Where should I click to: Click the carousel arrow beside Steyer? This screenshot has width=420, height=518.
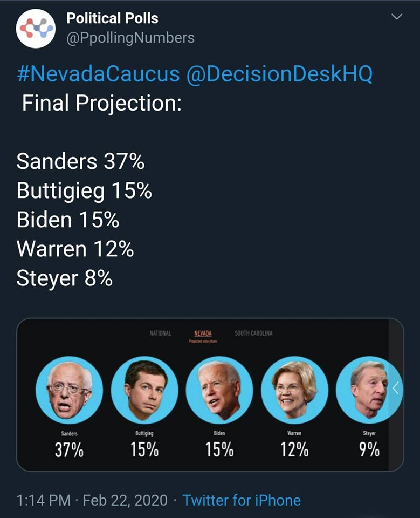[396, 388]
